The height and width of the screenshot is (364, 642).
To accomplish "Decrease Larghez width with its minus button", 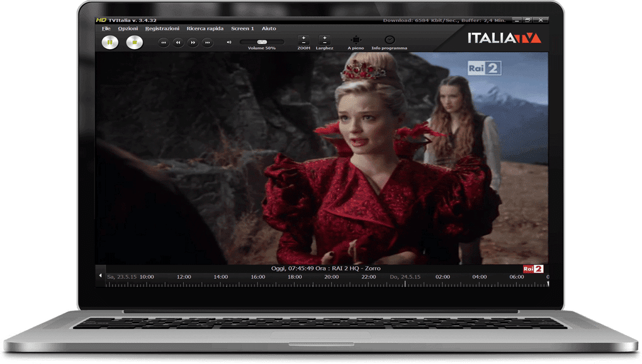I will pyautogui.click(x=325, y=43).
